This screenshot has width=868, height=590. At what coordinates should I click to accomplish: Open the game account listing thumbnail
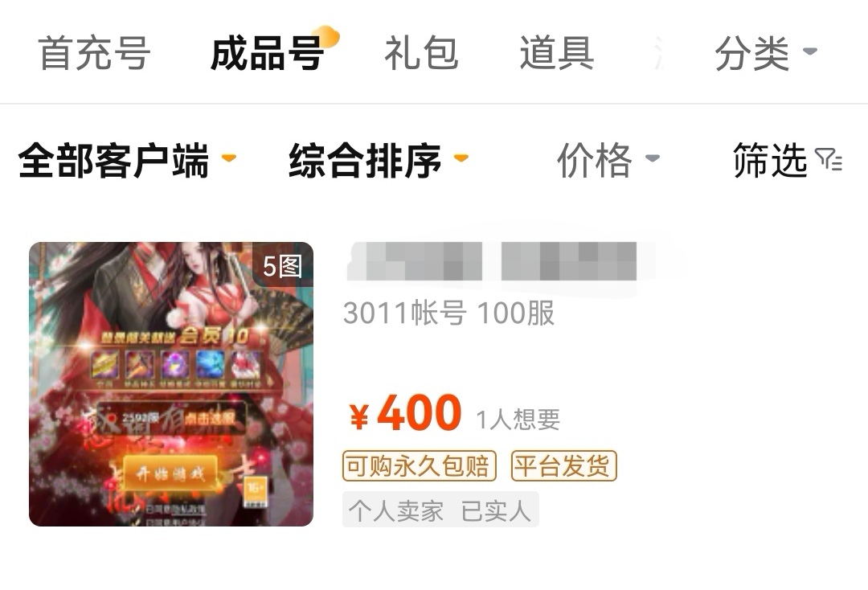point(171,384)
